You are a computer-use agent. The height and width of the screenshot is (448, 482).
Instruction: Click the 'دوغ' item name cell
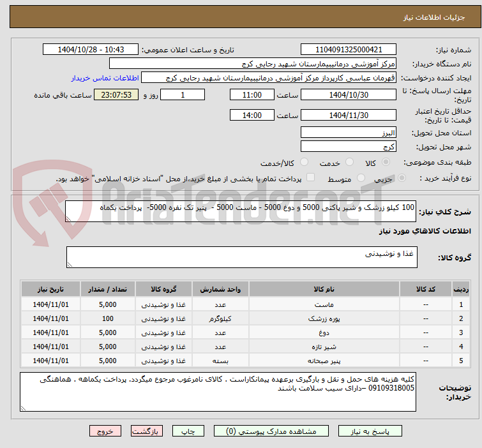tap(324, 332)
